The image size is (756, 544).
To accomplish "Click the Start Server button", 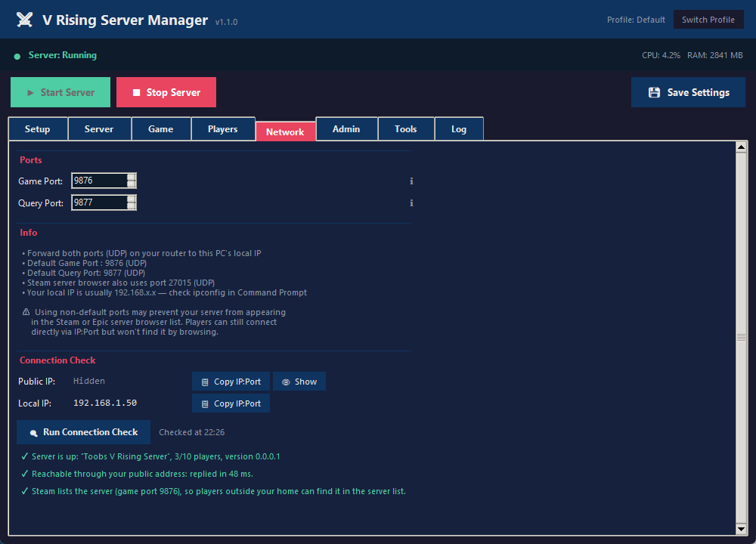I will coord(60,92).
